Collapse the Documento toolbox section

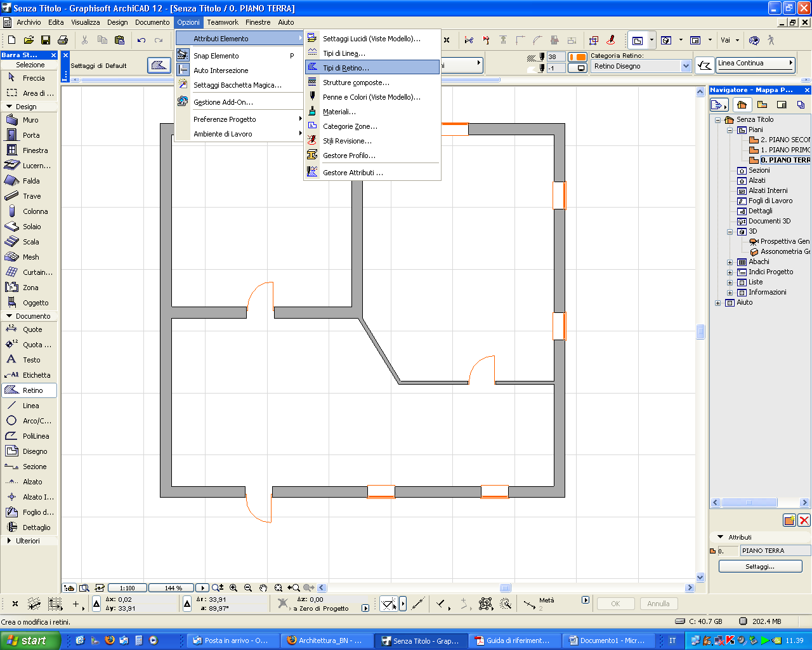(9, 316)
